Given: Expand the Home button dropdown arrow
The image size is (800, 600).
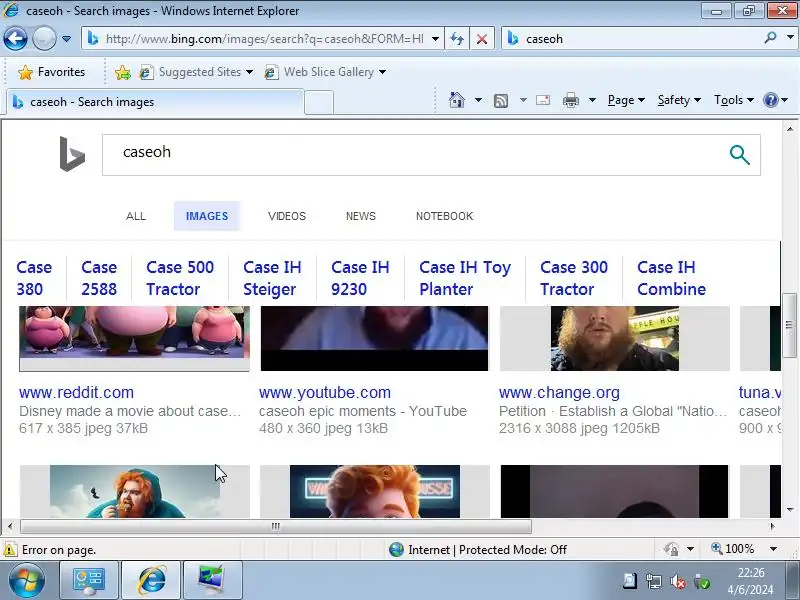Looking at the screenshot, I should [x=478, y=100].
